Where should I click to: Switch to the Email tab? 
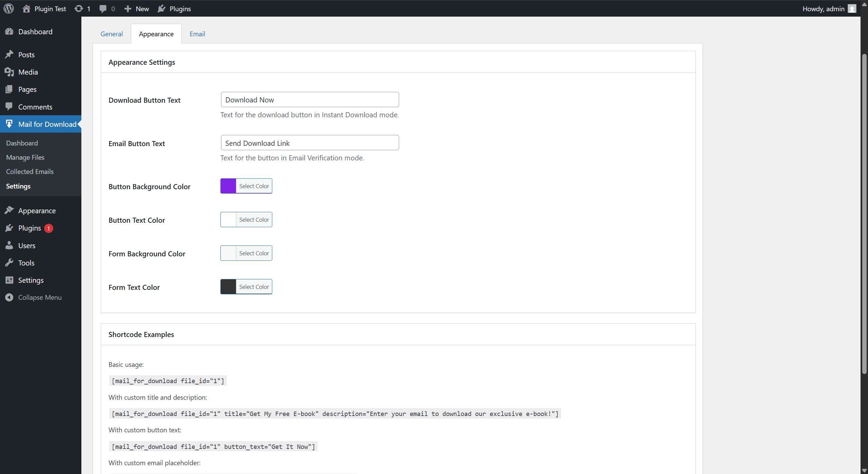click(x=197, y=34)
